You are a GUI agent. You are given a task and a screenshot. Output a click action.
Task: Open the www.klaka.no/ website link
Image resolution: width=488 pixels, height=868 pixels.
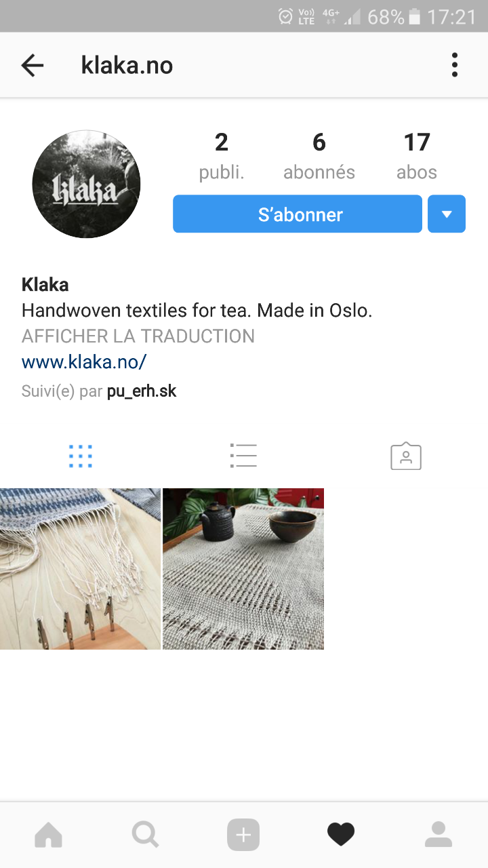pos(84,362)
